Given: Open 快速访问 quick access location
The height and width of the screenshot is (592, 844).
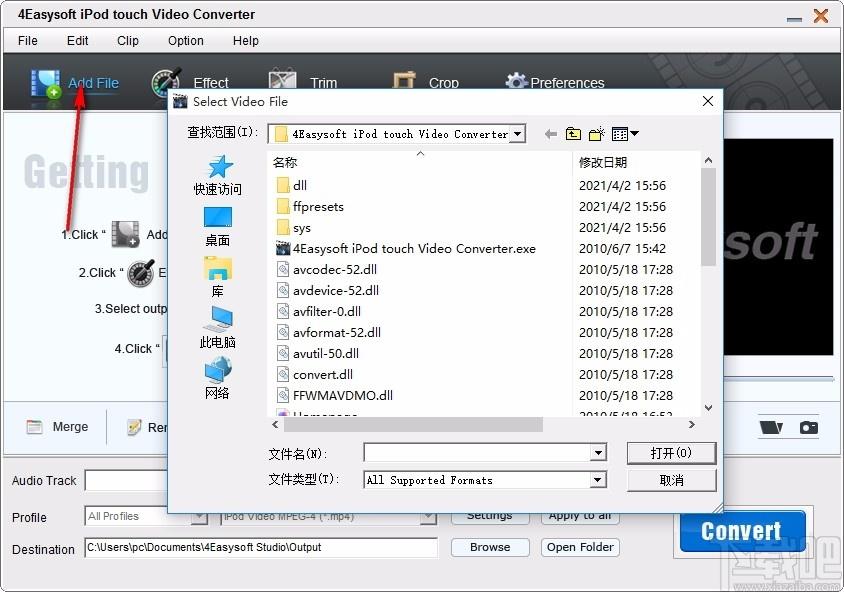Looking at the screenshot, I should tap(217, 175).
